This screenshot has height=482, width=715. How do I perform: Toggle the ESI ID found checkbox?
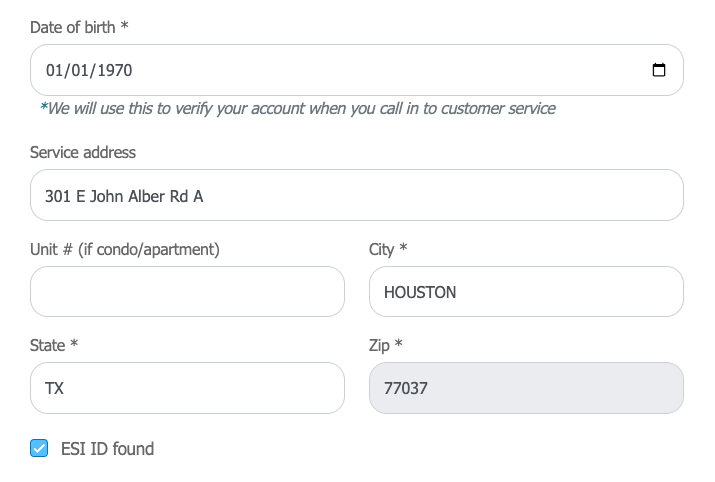(39, 448)
